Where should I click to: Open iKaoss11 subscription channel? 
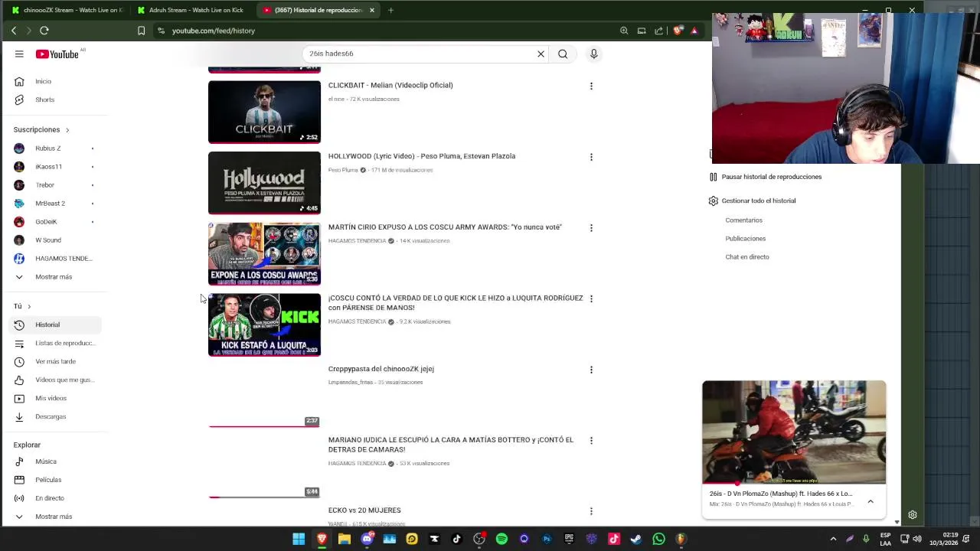point(54,167)
